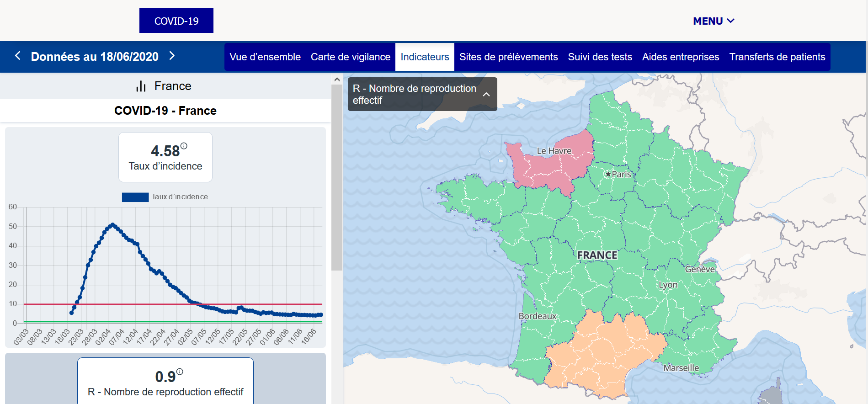Click the Paris star marker on map
Viewport: 868px width, 404px height.
[x=608, y=174]
